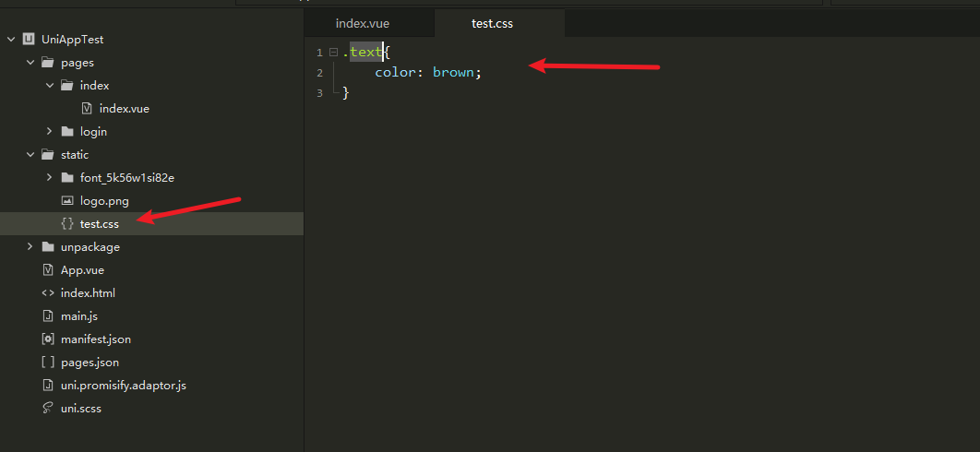
Task: Open main.js file
Action: pyautogui.click(x=79, y=315)
